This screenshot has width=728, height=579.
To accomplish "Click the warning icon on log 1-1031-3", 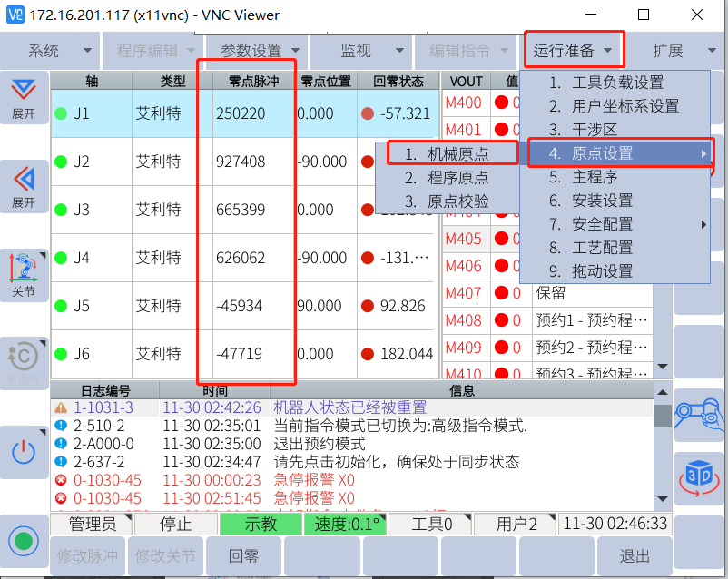I will coord(61,407).
